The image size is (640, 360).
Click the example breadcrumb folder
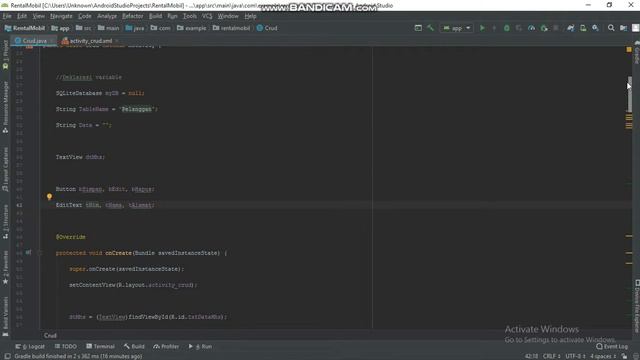(191, 28)
